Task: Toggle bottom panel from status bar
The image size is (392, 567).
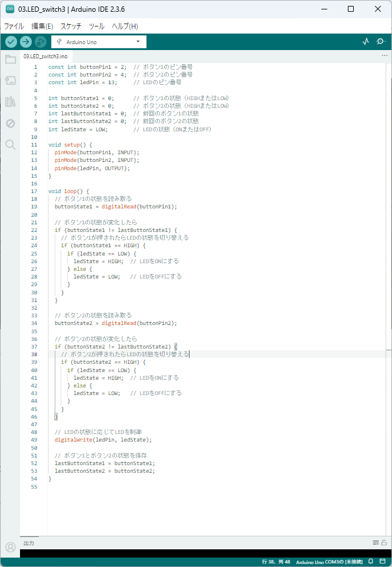Action: (x=382, y=562)
